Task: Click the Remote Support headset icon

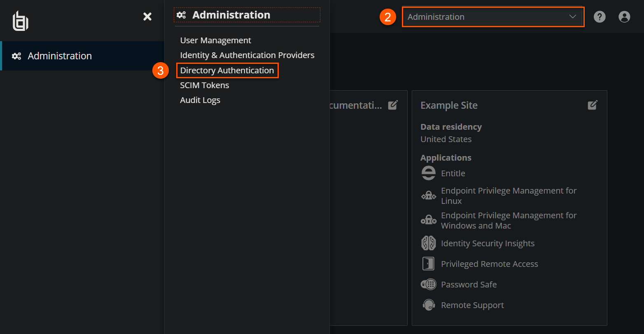Action: tap(429, 305)
